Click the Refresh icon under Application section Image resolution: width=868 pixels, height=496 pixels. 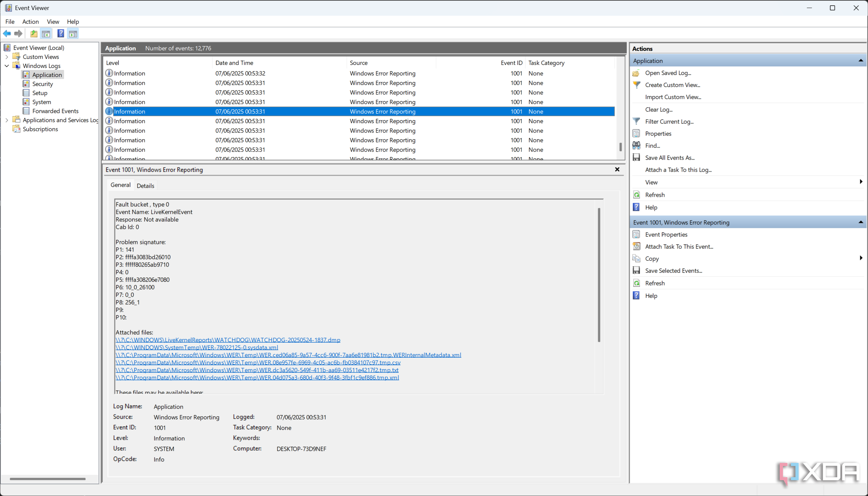tap(636, 195)
